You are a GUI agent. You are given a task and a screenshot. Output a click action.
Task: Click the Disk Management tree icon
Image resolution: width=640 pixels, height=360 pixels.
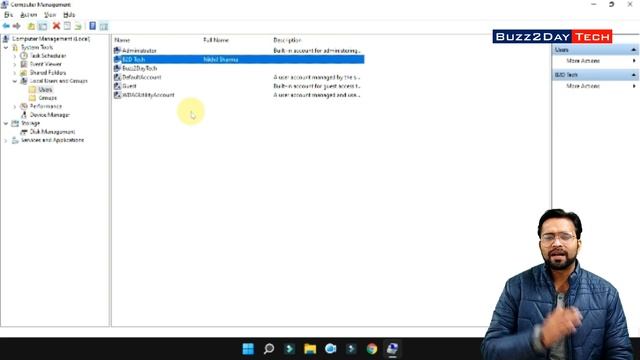click(x=24, y=132)
